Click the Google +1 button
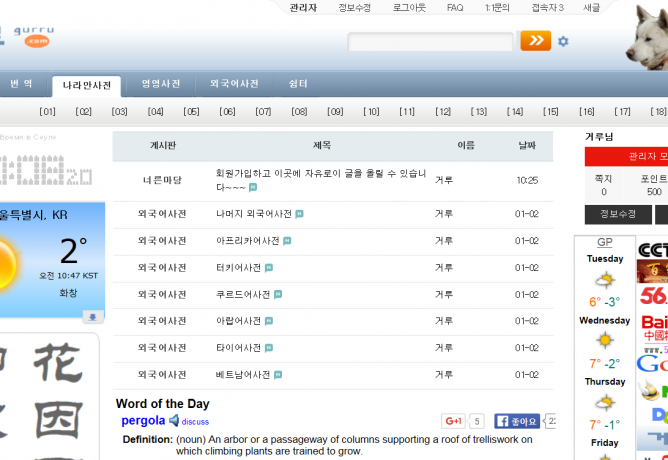This screenshot has width=668, height=460. (454, 421)
